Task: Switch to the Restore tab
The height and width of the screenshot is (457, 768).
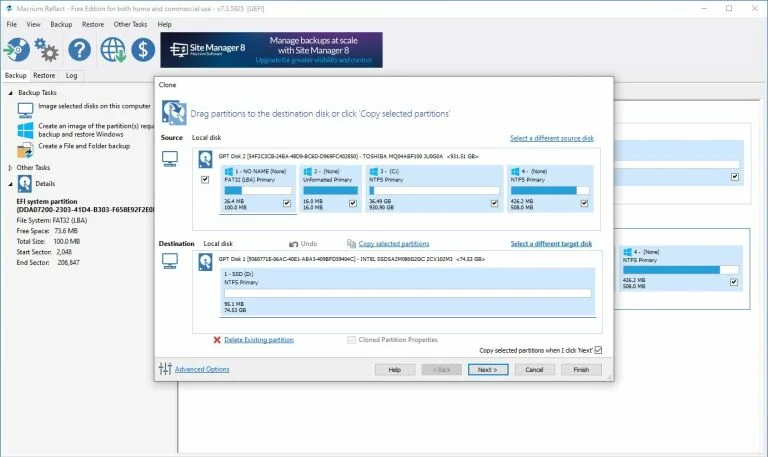Action: point(44,75)
